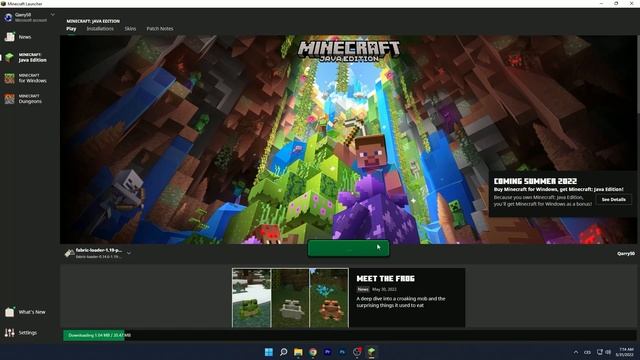The height and width of the screenshot is (360, 640).
Task: Open the green frog thumbnail image
Action: tap(251, 298)
